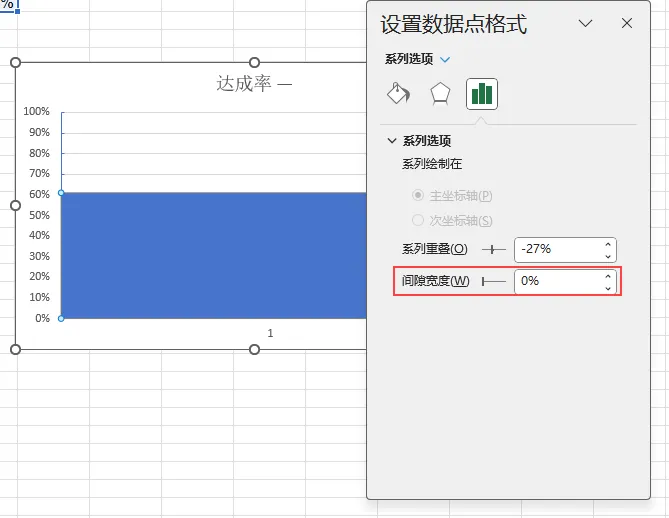Open the Effects pentagon tab
Image resolution: width=669 pixels, height=518 pixels.
(x=440, y=93)
